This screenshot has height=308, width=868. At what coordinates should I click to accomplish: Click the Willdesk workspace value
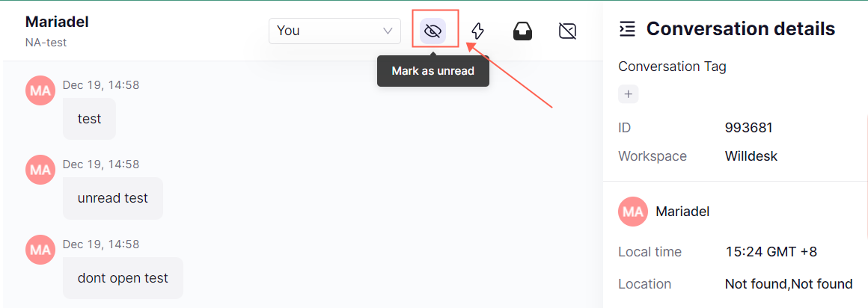tap(751, 156)
